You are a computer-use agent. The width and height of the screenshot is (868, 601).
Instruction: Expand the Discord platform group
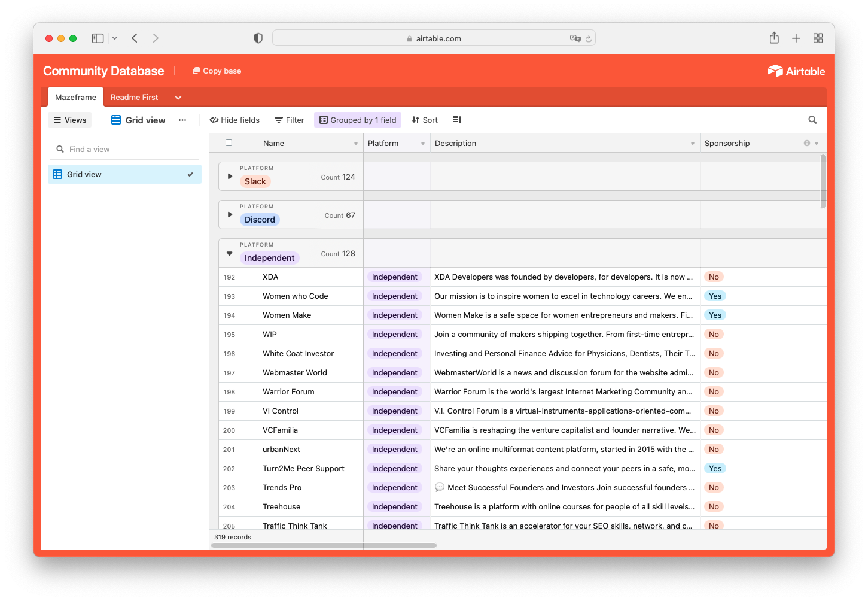tap(230, 214)
